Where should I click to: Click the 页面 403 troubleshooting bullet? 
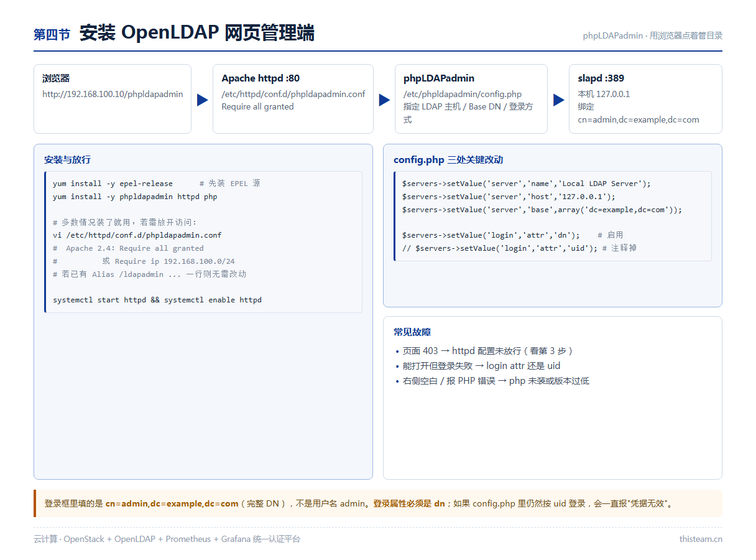[487, 351]
